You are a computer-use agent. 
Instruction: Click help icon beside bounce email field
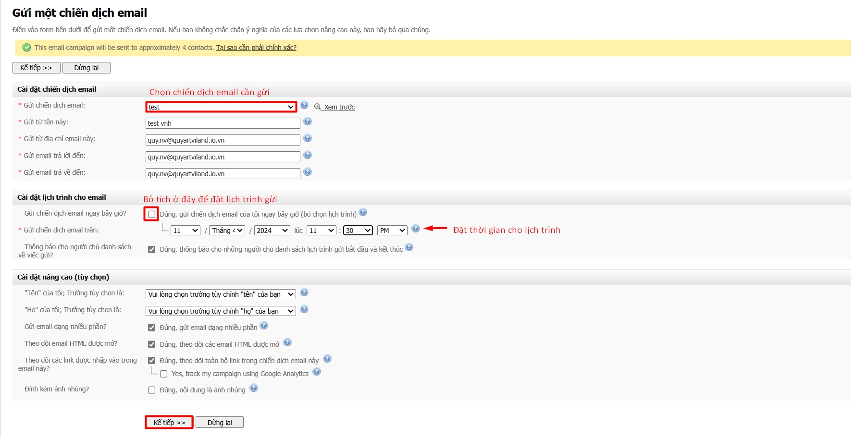click(x=308, y=172)
